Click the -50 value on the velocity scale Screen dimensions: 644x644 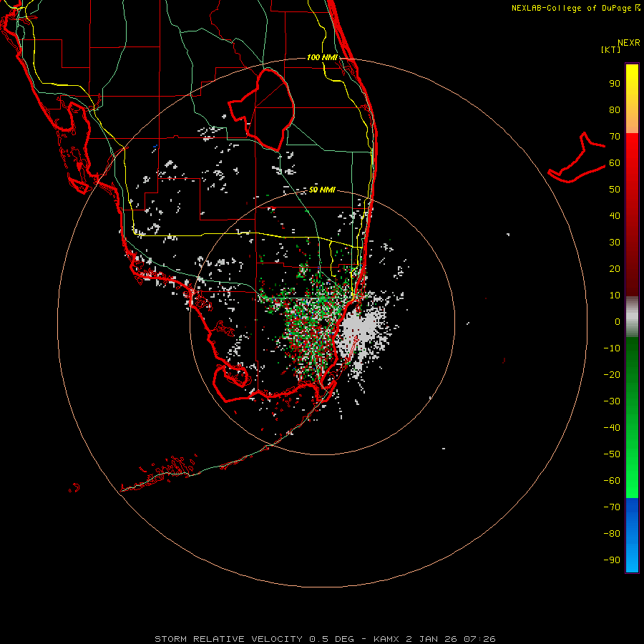click(612, 454)
